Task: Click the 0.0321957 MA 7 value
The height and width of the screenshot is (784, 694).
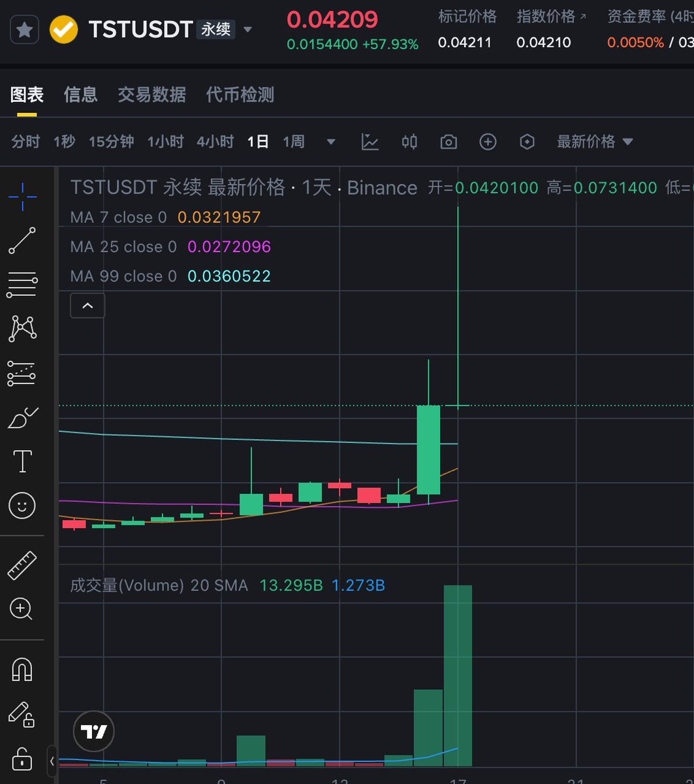Action: pos(219,218)
